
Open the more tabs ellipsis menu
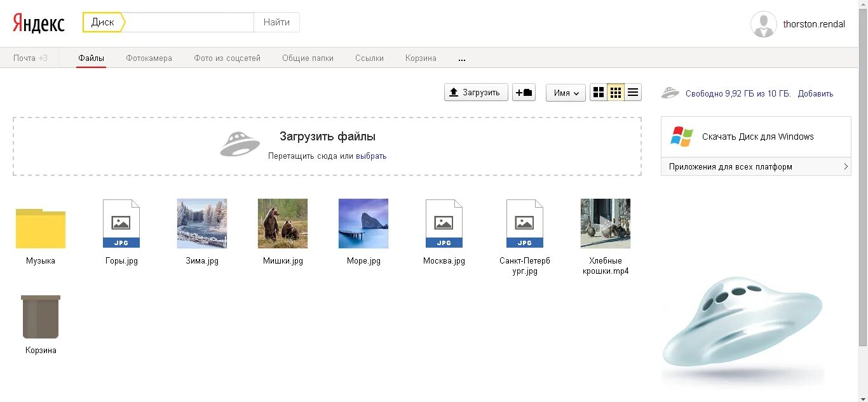462,58
